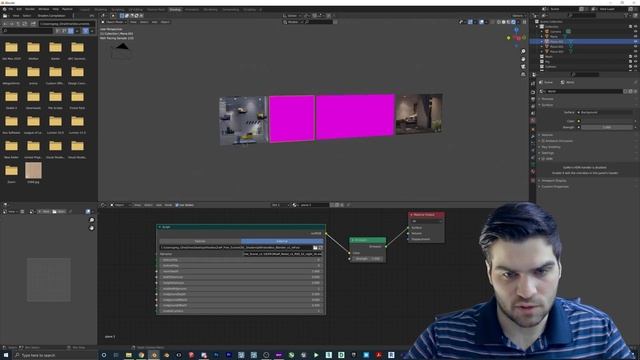Switch to the Layout workspace tab

point(85,9)
